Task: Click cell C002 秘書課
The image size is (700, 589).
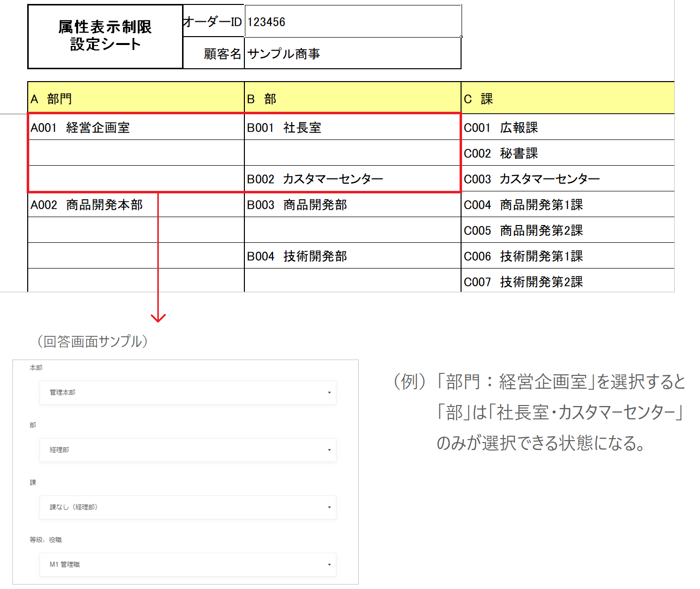Action: tap(567, 153)
